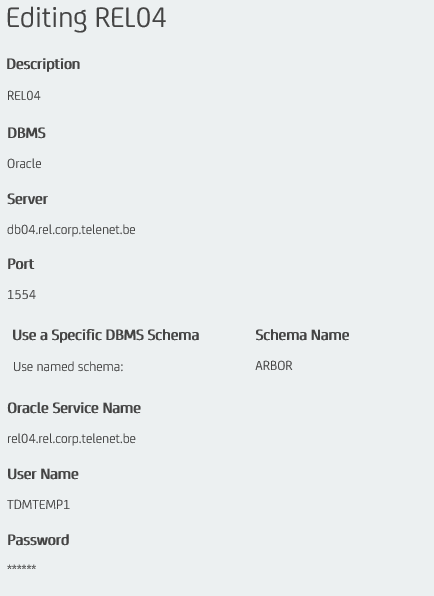Click the port value 1554
434x596 pixels.
coord(22,295)
